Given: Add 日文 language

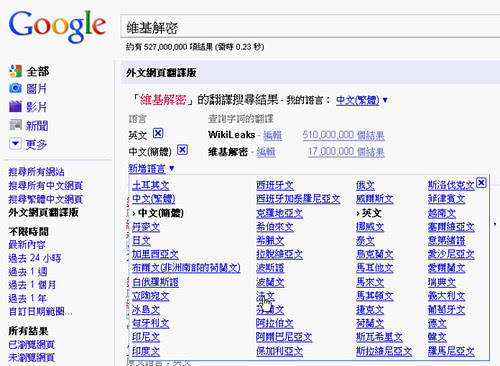Looking at the screenshot, I should [141, 241].
